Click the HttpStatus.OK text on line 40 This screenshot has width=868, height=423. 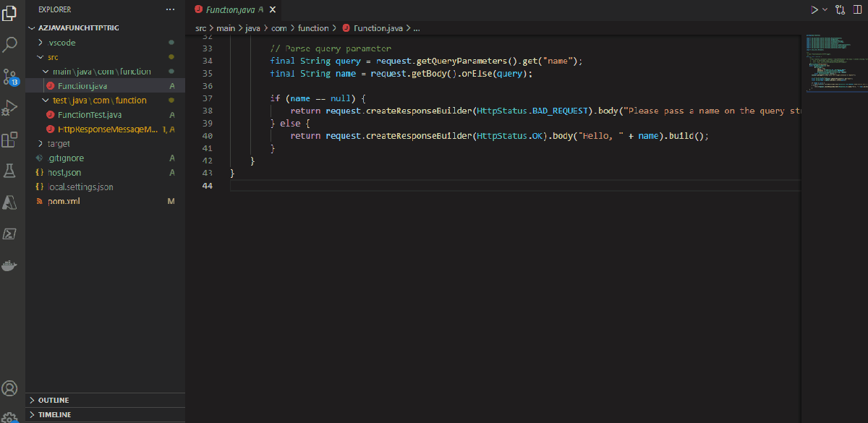[x=510, y=136]
